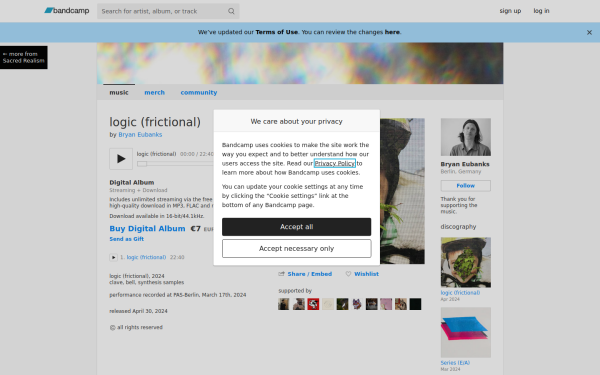600x375 pixels.
Task: Go to more from Sacred Realism
Action: (x=24, y=57)
